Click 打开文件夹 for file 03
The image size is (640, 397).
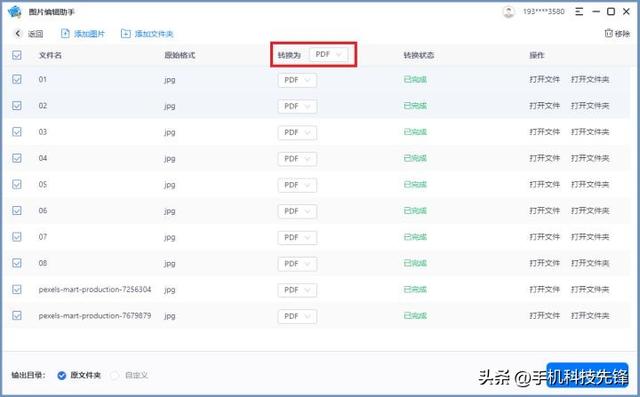point(590,132)
